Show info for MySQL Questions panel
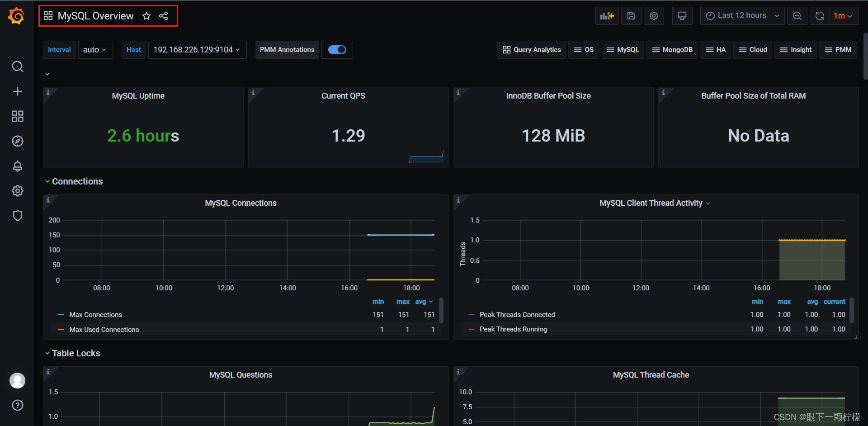Screen dimensions: 868x426 [48, 372]
